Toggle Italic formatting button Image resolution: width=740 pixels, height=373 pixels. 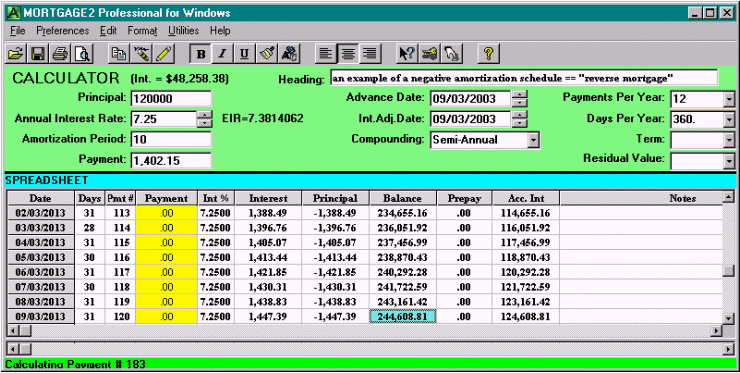222,54
